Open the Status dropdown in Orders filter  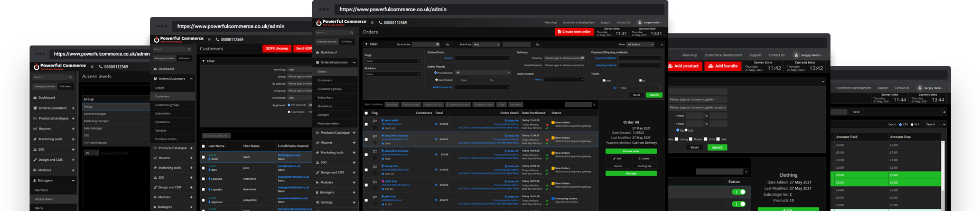tap(483, 58)
